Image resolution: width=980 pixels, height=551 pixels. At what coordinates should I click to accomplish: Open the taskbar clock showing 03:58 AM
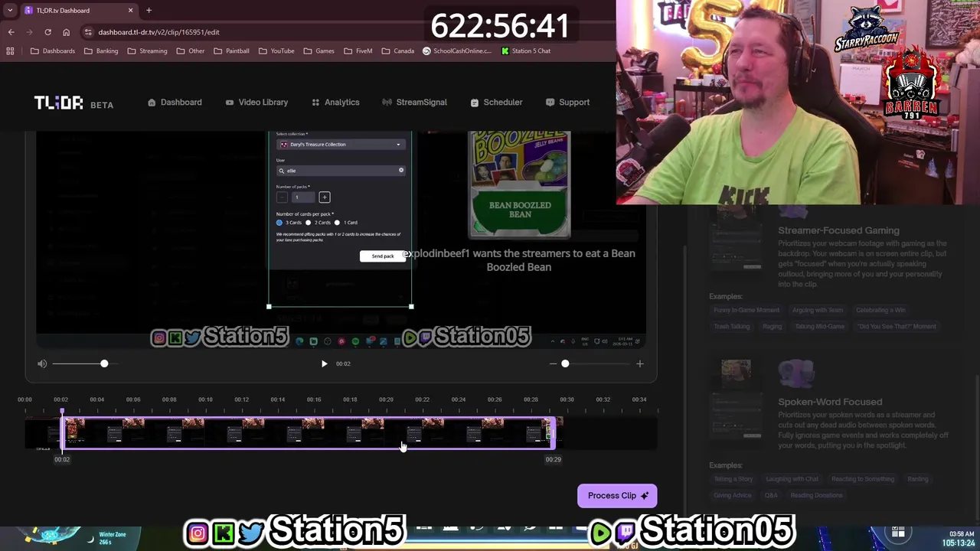click(x=961, y=534)
